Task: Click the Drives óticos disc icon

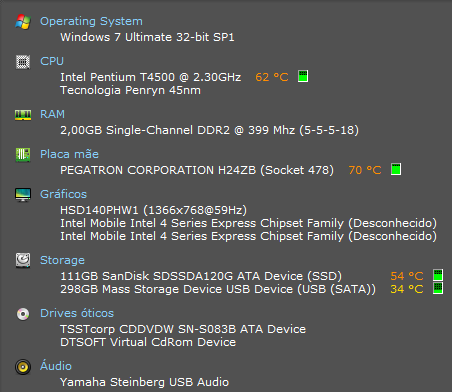Action: (x=23, y=314)
